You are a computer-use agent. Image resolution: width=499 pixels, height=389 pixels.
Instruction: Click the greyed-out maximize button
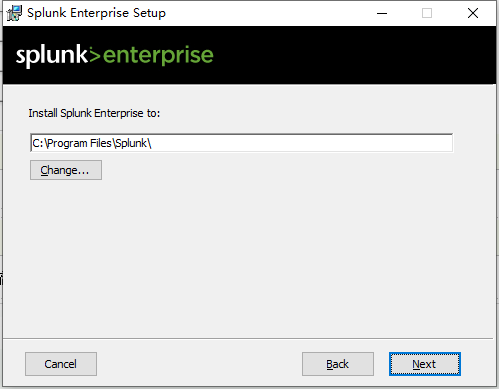(427, 13)
